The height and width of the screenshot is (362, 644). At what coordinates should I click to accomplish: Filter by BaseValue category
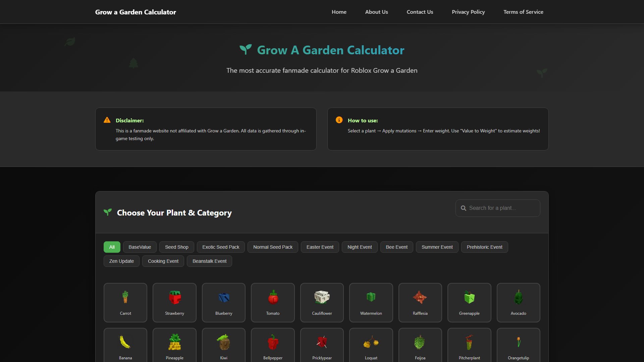point(140,247)
